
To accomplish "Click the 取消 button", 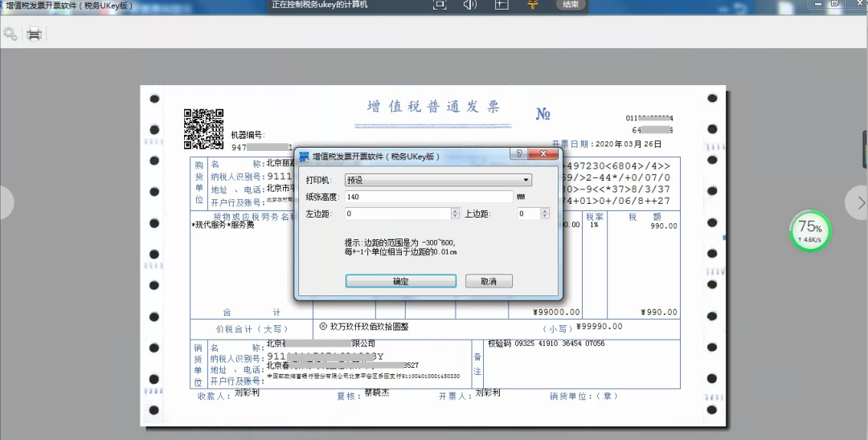I will click(488, 282).
